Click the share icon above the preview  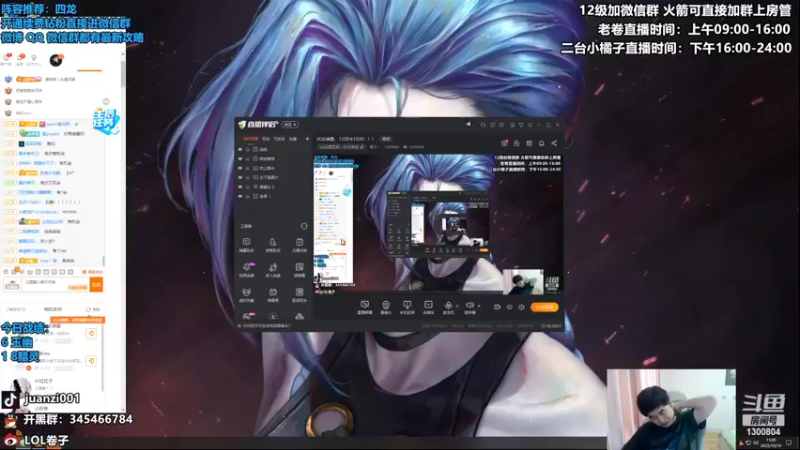coord(554,143)
